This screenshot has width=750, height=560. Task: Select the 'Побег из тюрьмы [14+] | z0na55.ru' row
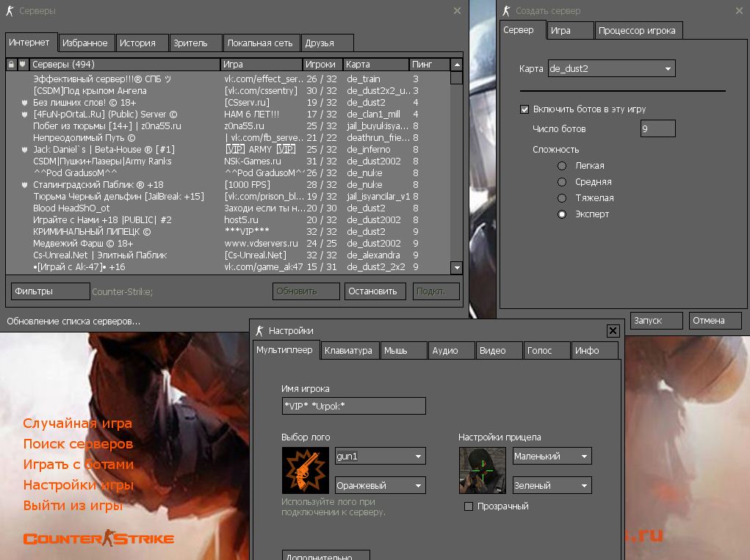[228, 126]
